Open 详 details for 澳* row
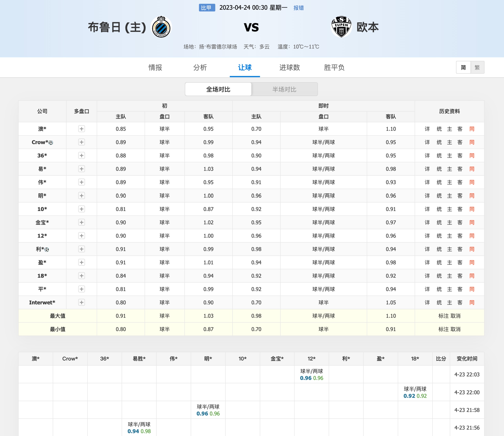The height and width of the screenshot is (436, 504). [427, 129]
